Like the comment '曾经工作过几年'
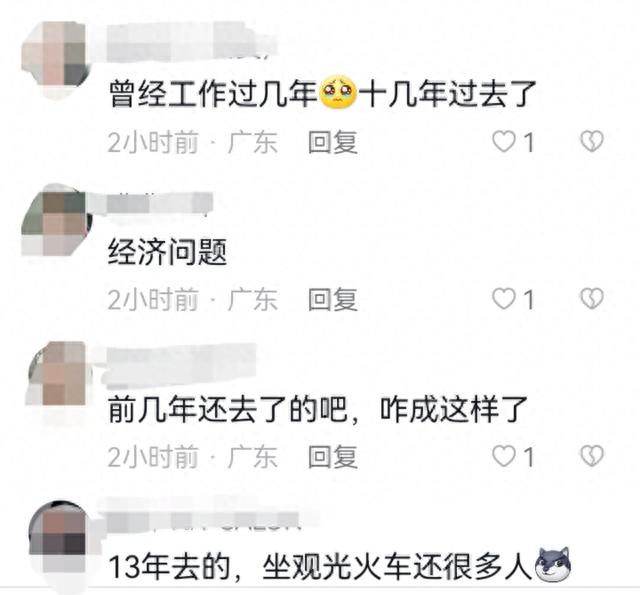The image size is (640, 595). tap(503, 142)
